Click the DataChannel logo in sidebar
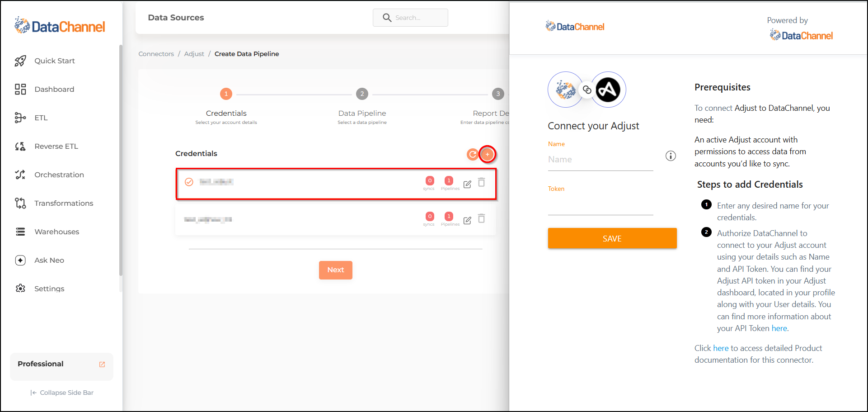This screenshot has height=412, width=868. [x=60, y=26]
